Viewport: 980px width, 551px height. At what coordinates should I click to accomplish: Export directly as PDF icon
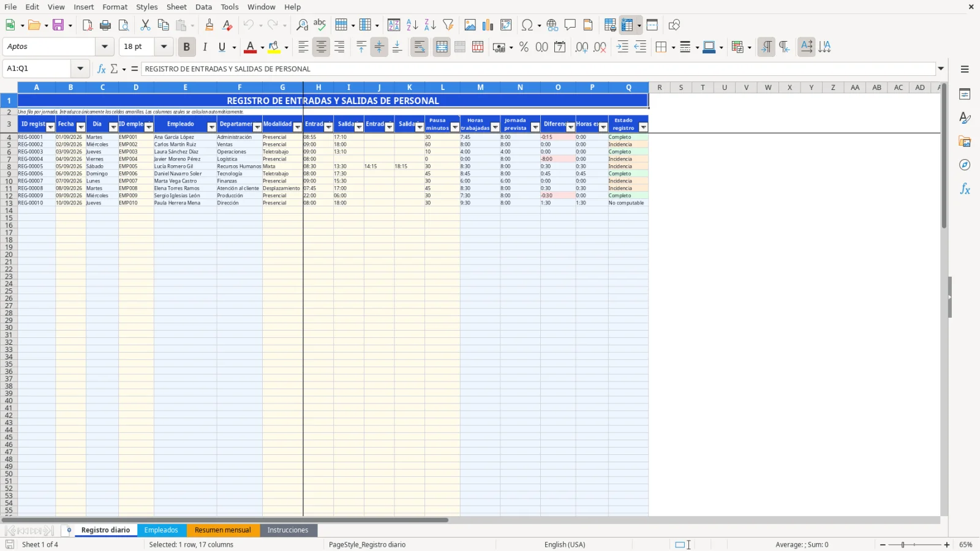tap(88, 25)
